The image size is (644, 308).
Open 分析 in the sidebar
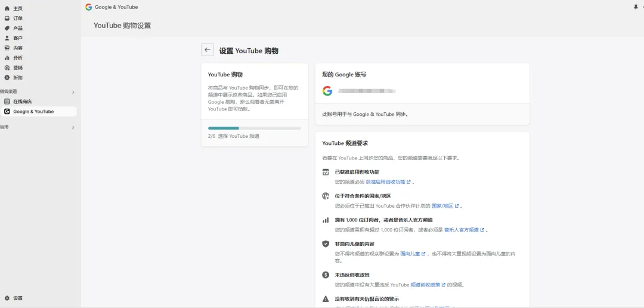tap(18, 57)
